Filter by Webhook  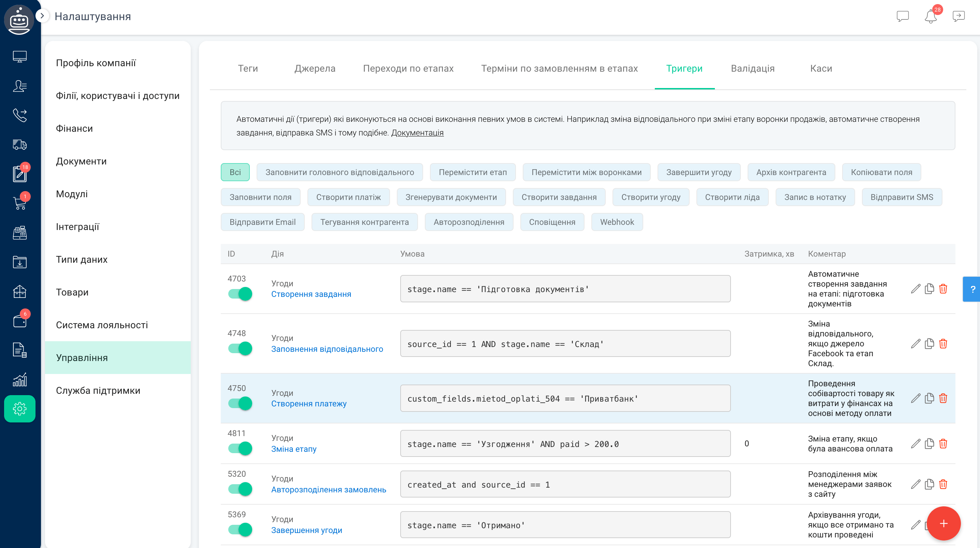[x=617, y=222]
